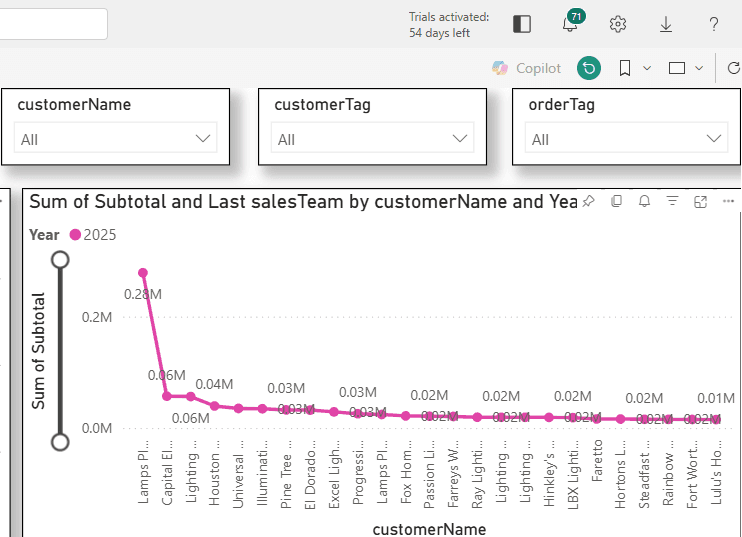This screenshot has width=742, height=537.
Task: Click the 0.2M y-axis value
Action: (x=97, y=317)
